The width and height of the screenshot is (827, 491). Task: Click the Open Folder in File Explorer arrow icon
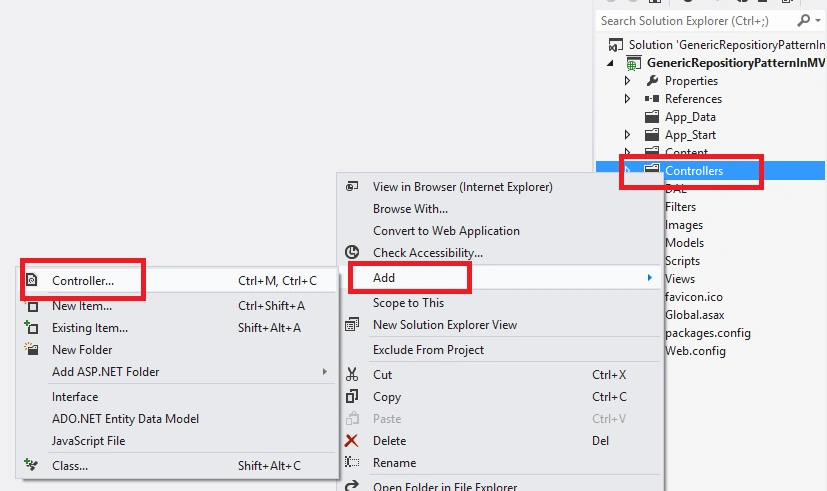pos(352,485)
